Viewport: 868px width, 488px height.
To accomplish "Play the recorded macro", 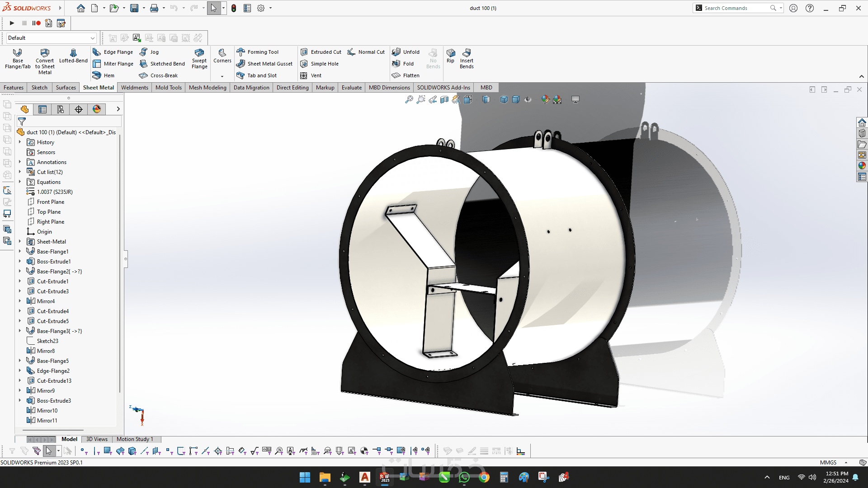I will [12, 23].
